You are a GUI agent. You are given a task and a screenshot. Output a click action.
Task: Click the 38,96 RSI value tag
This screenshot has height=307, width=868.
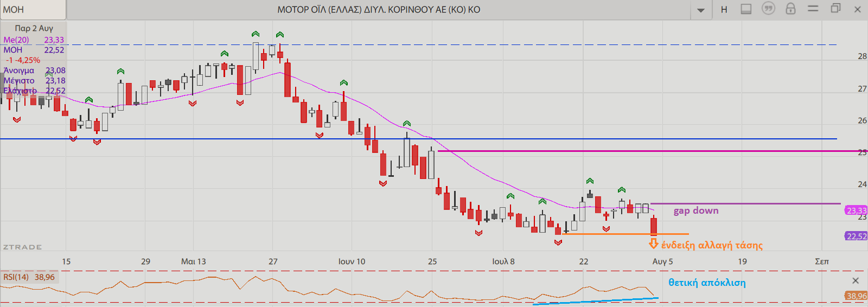click(x=856, y=296)
